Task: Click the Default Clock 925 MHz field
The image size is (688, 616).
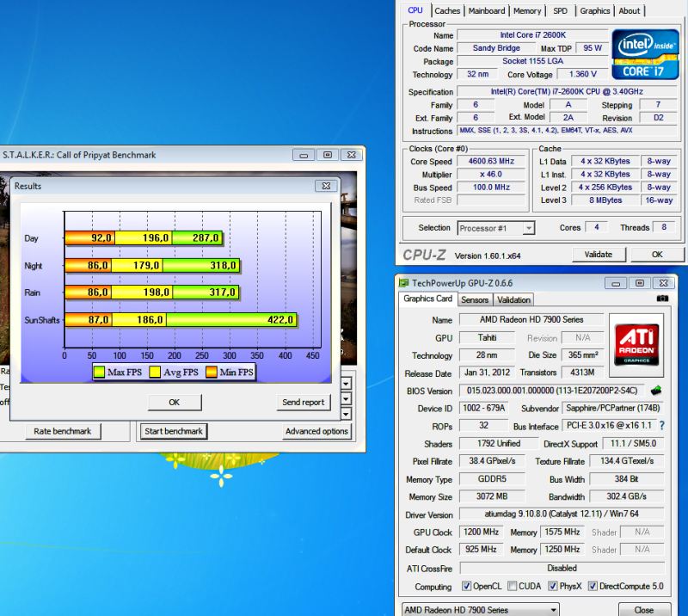Action: 481,550
